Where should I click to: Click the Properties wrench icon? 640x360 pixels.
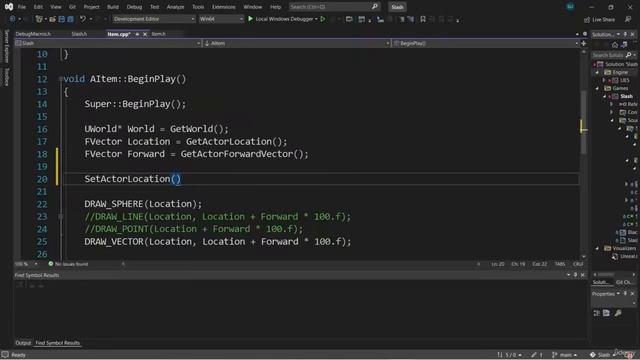(x=618, y=313)
